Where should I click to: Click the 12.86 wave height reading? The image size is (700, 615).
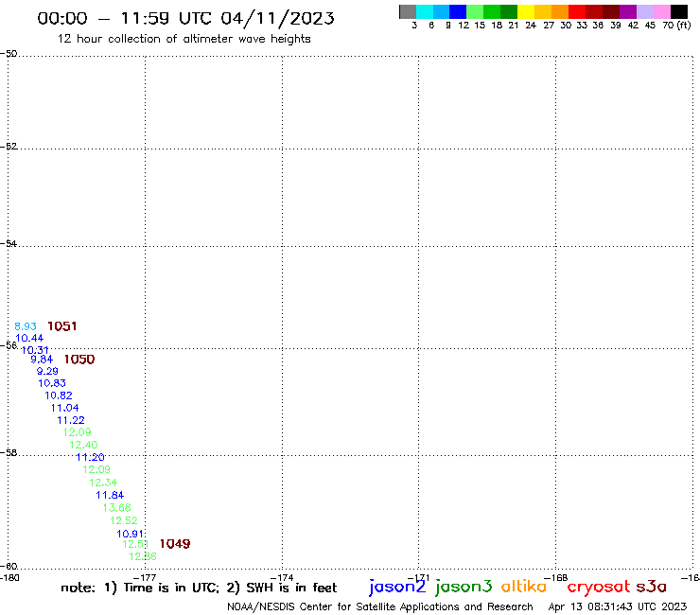(x=143, y=556)
